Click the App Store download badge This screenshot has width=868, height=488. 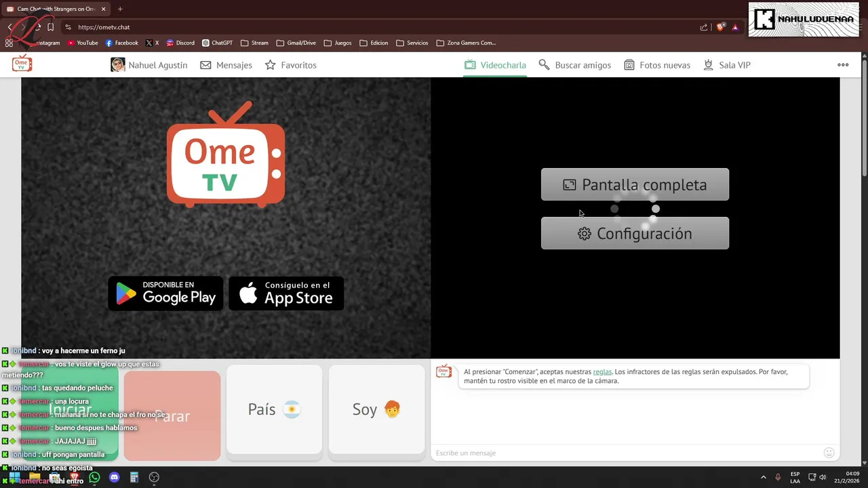(x=286, y=293)
